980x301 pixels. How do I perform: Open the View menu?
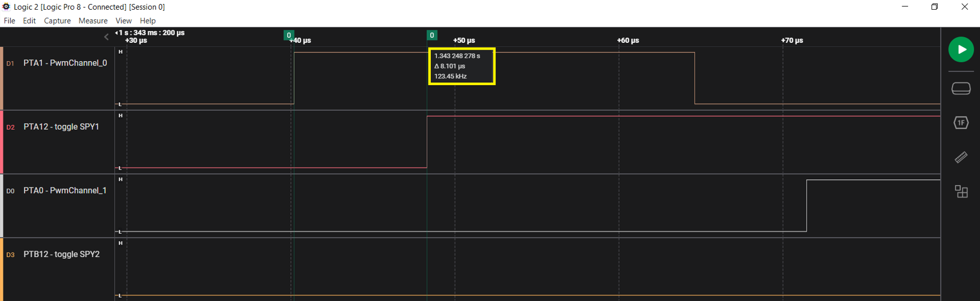click(124, 21)
